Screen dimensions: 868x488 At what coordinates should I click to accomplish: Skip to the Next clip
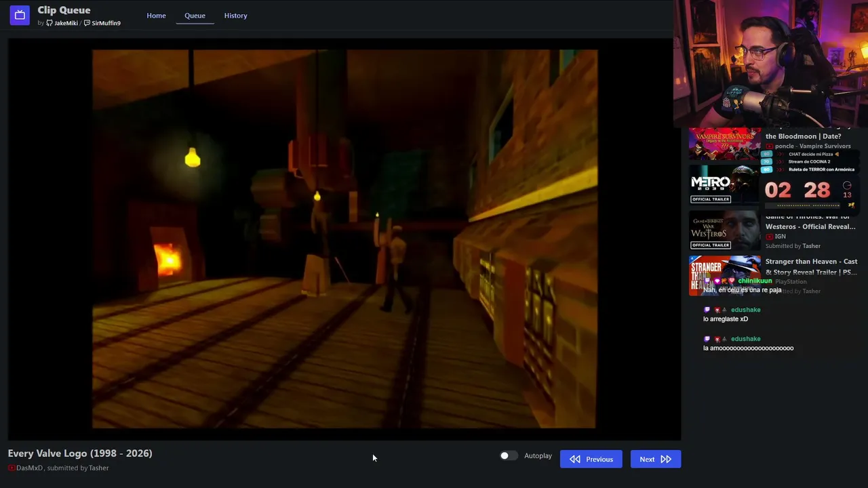(656, 459)
